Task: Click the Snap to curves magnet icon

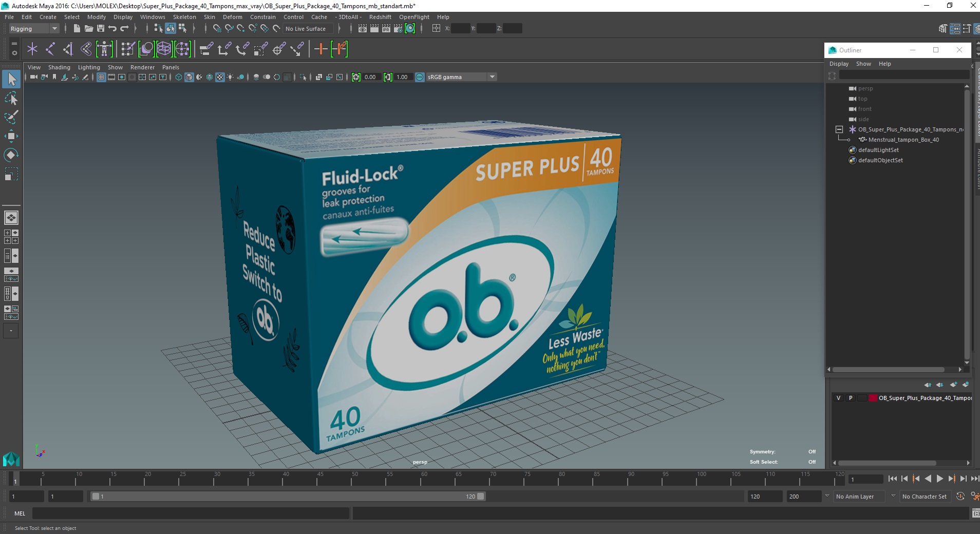Action: click(229, 29)
